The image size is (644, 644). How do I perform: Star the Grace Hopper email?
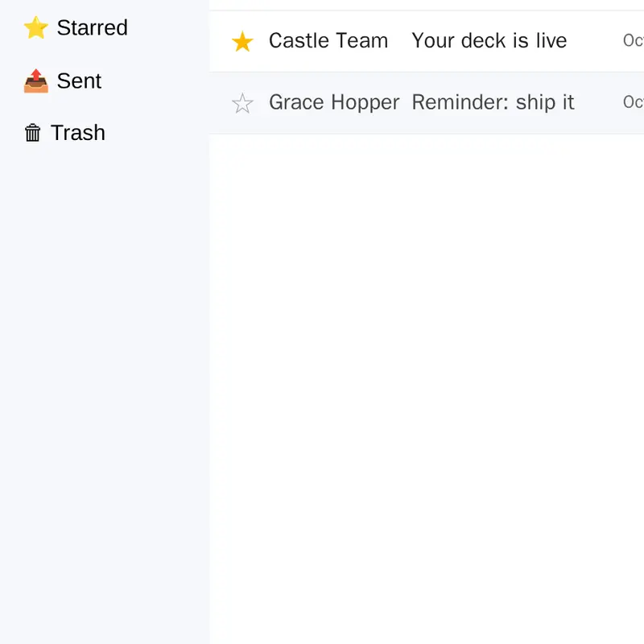(242, 103)
